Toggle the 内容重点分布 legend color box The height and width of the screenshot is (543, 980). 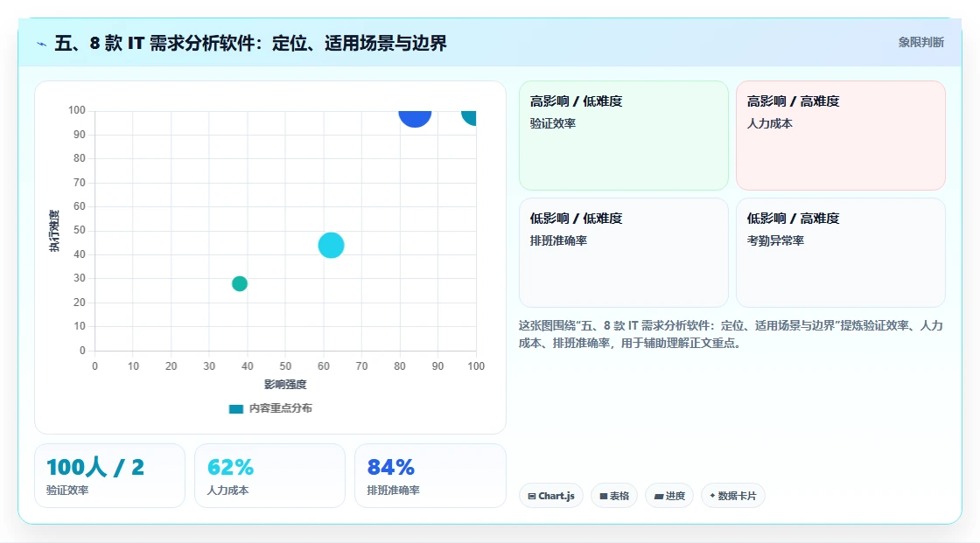pyautogui.click(x=235, y=408)
